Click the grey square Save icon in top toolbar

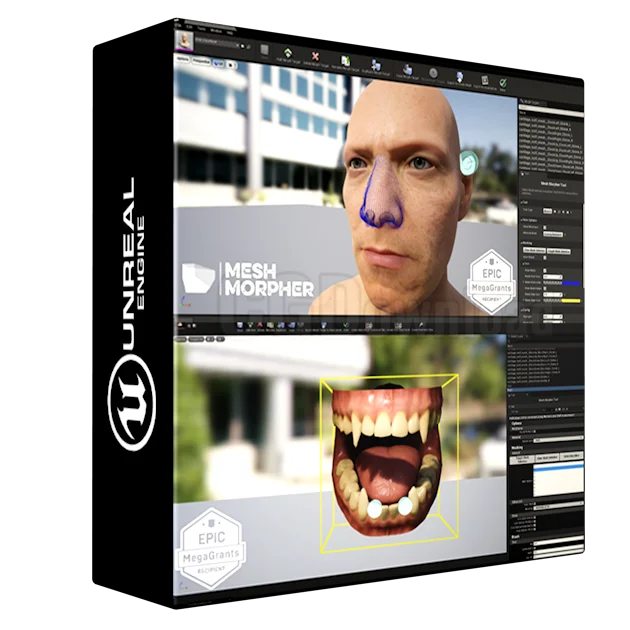pyautogui.click(x=264, y=49)
